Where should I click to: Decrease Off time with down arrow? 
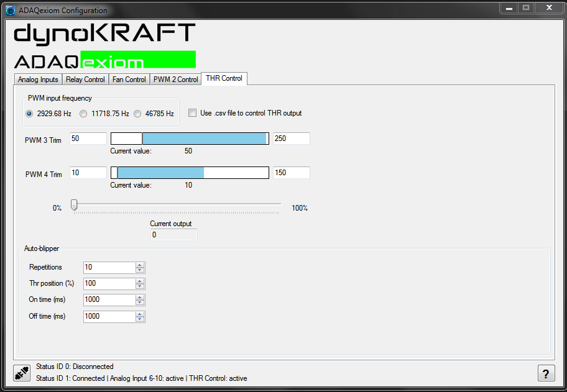pyautogui.click(x=140, y=319)
